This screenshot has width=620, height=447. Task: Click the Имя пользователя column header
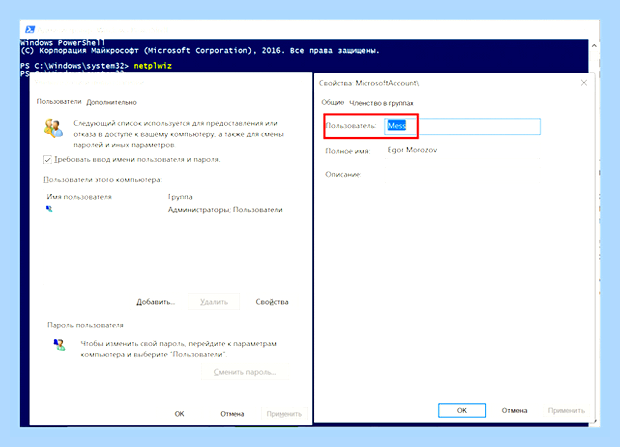click(x=79, y=197)
